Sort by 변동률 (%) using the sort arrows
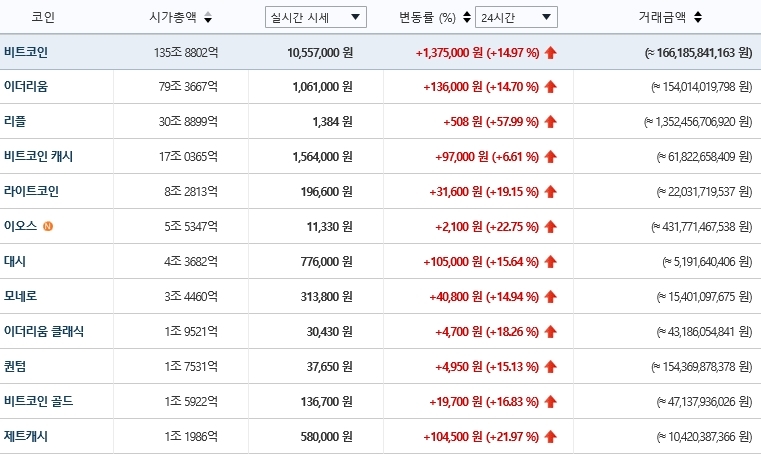This screenshot has height=454, width=761. (467, 17)
